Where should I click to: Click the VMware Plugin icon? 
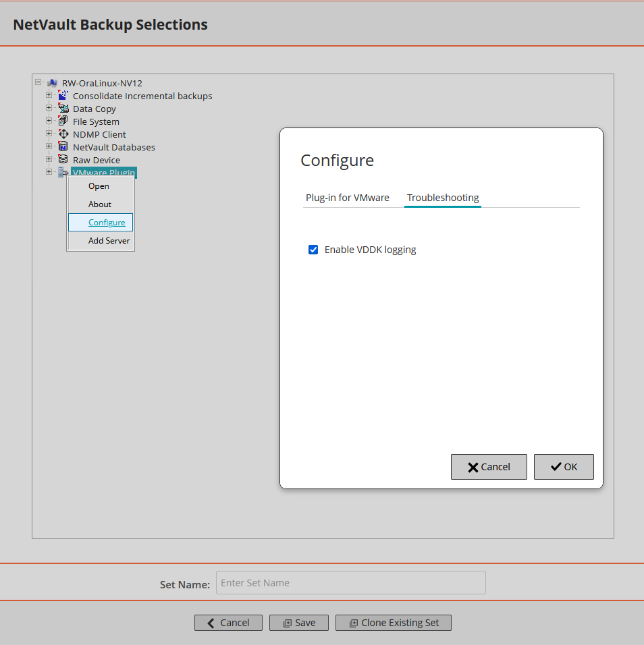(63, 172)
